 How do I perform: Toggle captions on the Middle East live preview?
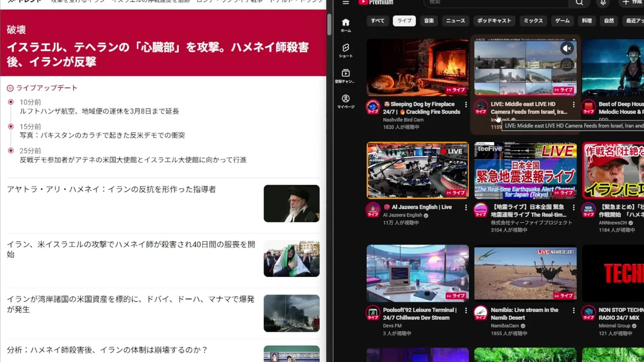[567, 64]
